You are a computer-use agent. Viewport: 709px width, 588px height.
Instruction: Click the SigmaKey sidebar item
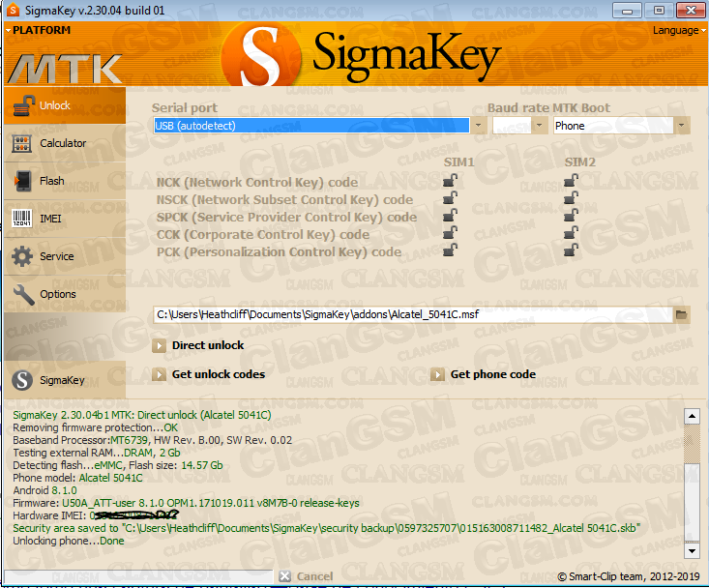(65, 380)
